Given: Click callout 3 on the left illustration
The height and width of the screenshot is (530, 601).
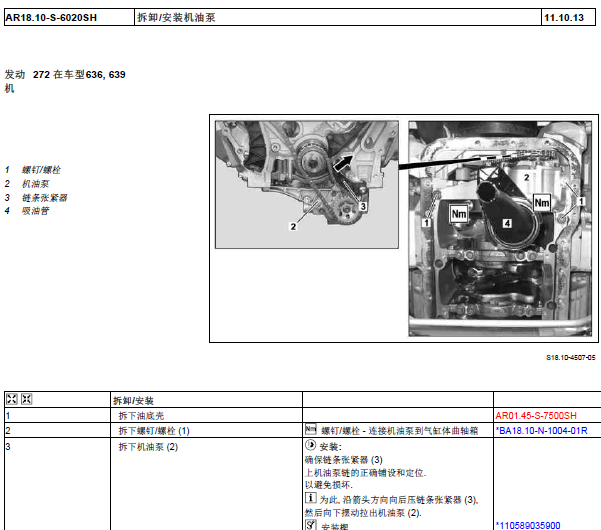Looking at the screenshot, I should tap(363, 206).
